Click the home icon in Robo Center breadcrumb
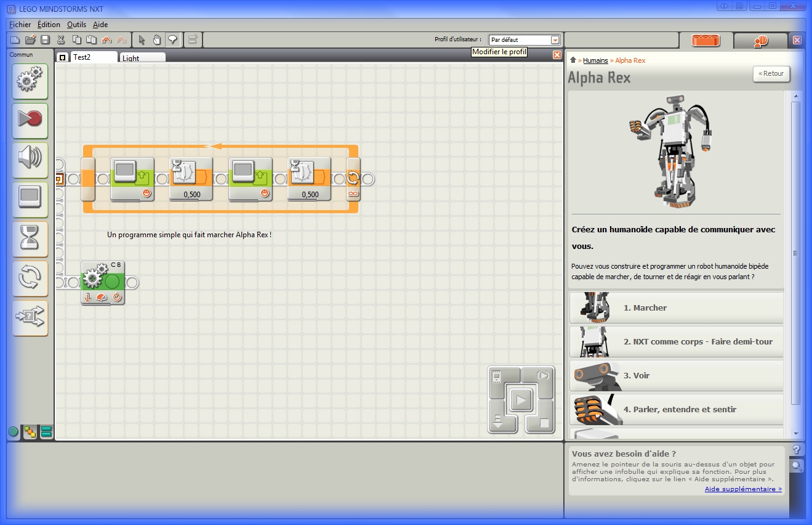The width and height of the screenshot is (812, 525). tap(573, 60)
